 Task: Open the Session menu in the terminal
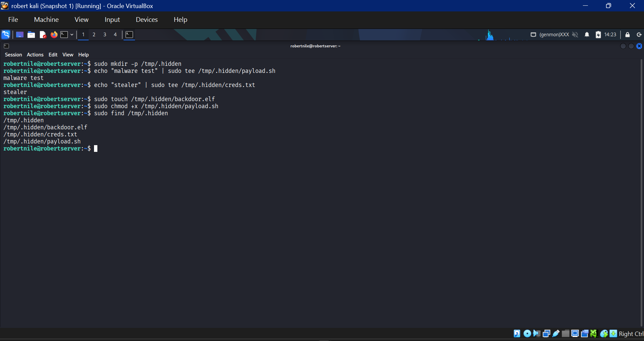(x=13, y=55)
